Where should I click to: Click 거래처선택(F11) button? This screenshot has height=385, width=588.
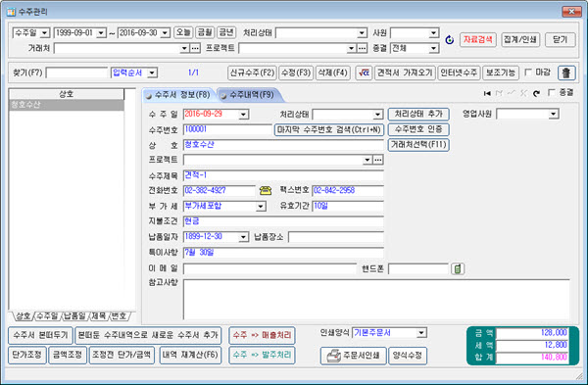tap(418, 145)
